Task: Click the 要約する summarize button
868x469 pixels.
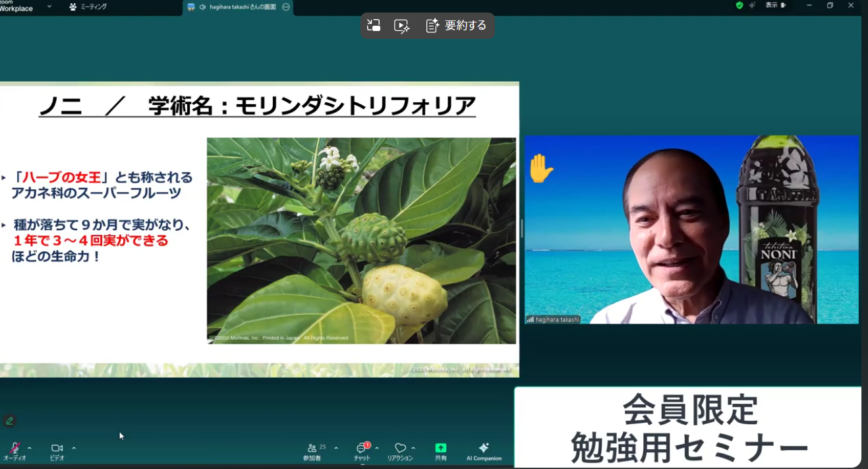Action: click(x=457, y=26)
